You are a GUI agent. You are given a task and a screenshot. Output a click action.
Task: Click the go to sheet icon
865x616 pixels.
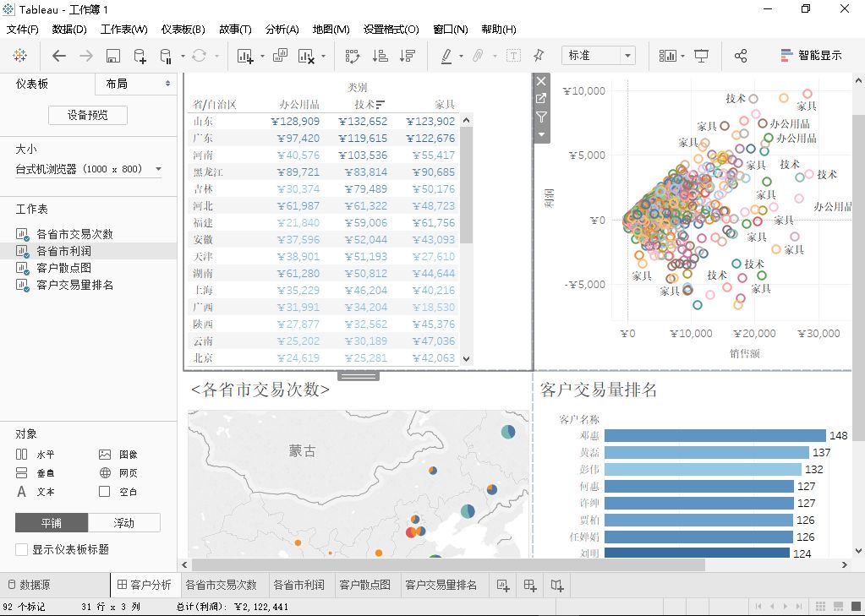point(541,99)
